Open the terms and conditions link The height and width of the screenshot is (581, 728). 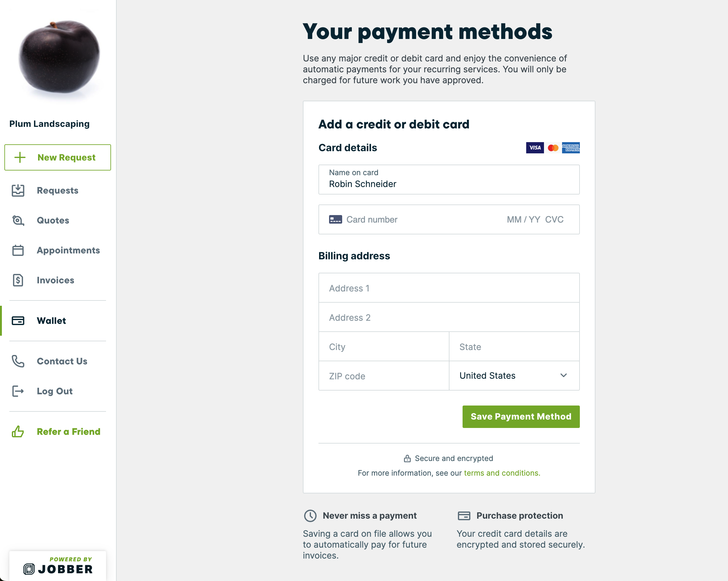point(502,473)
